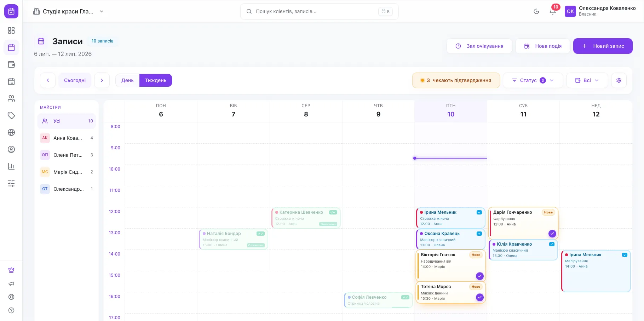Click the question mark help icon
This screenshot has height=321, width=644.
pyautogui.click(x=11, y=310)
